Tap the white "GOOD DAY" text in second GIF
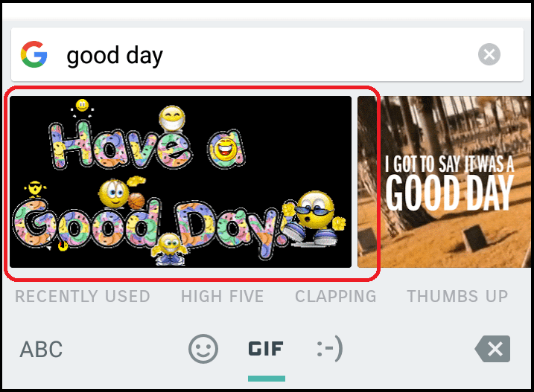Screen dimensions: 534x392 pos(450,193)
